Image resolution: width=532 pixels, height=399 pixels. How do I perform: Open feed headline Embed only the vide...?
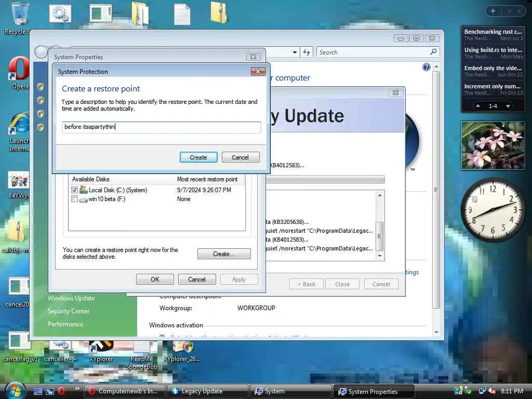coord(493,68)
